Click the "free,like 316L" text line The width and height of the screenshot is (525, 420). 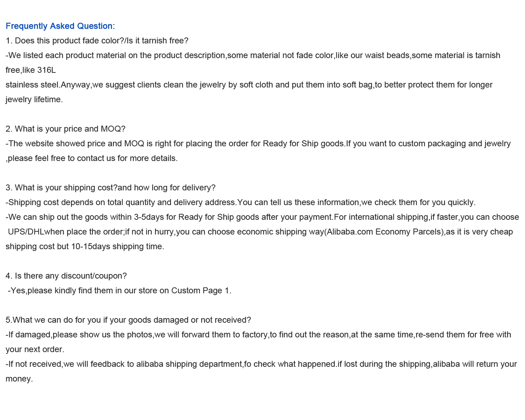[x=31, y=70]
